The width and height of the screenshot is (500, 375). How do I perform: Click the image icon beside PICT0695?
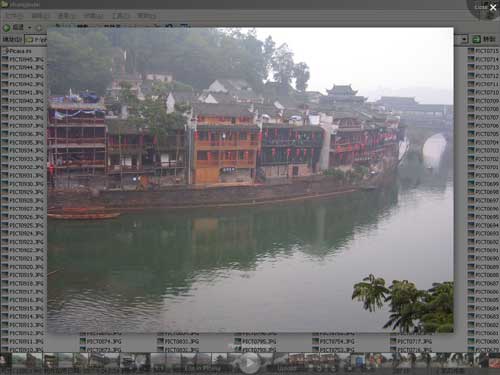click(x=471, y=217)
